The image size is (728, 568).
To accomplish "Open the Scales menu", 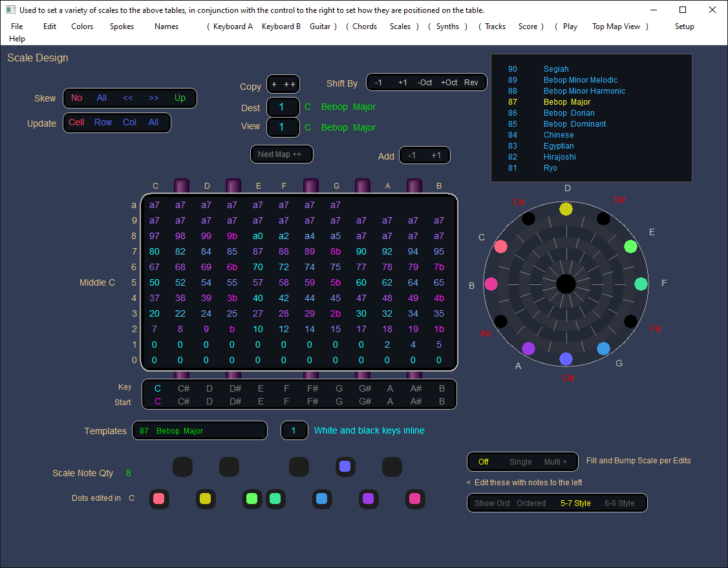I will 400,26.
